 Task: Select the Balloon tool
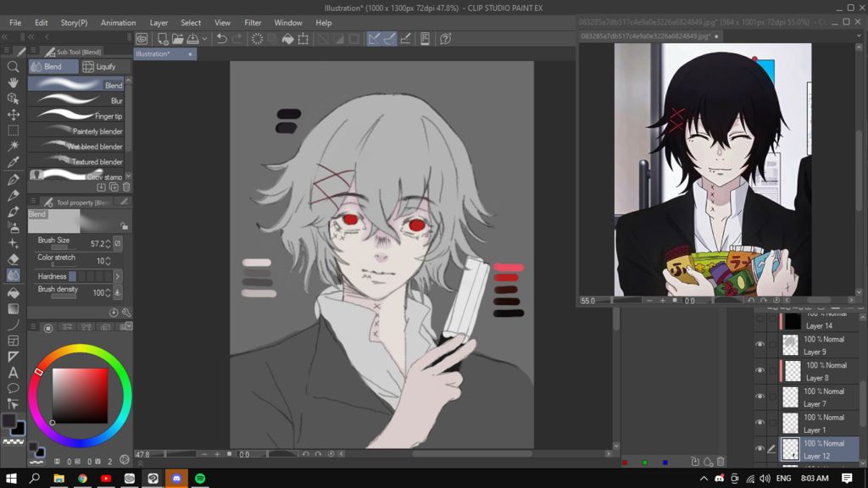click(x=14, y=388)
